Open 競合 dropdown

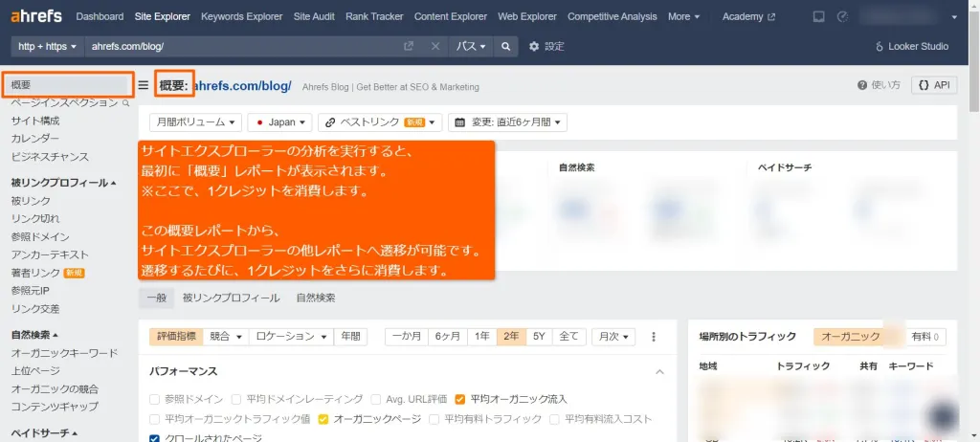pos(226,337)
